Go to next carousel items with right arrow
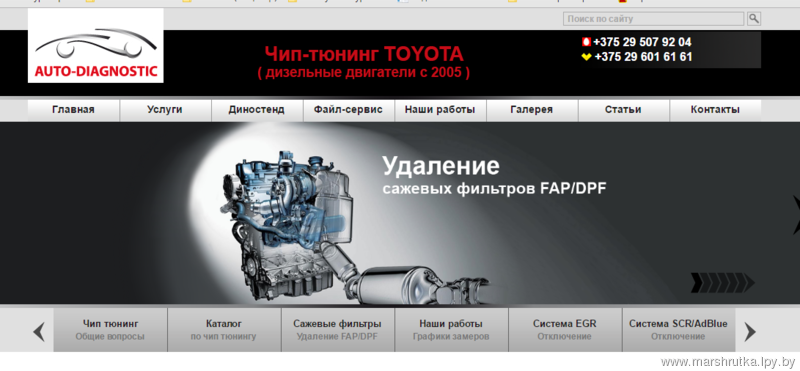Screen dimensions: 800x371 [749, 332]
